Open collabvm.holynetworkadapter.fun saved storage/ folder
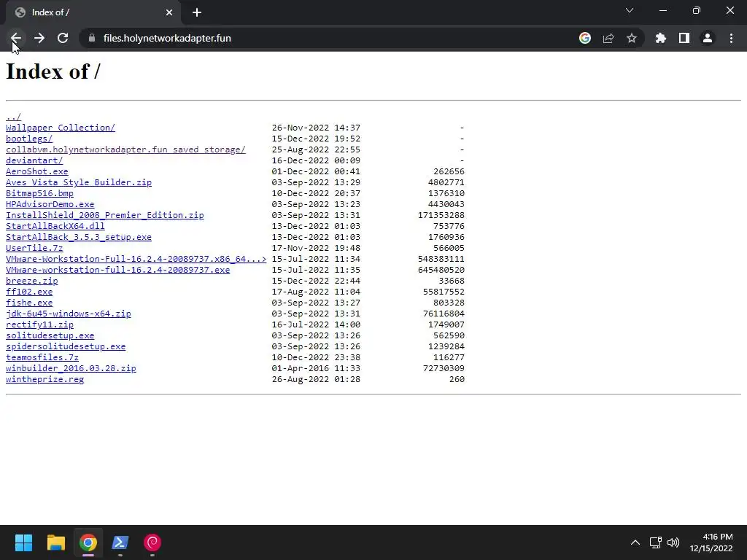This screenshot has width=747, height=560. (125, 149)
